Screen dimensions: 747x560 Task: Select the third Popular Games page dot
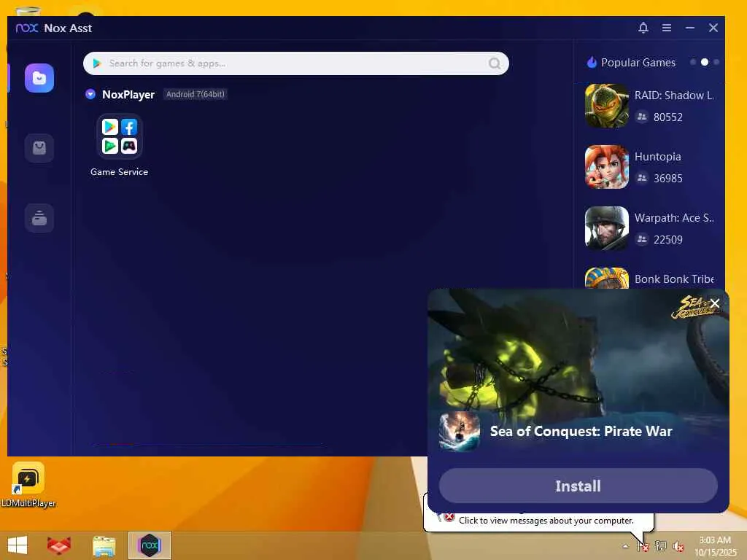(716, 63)
